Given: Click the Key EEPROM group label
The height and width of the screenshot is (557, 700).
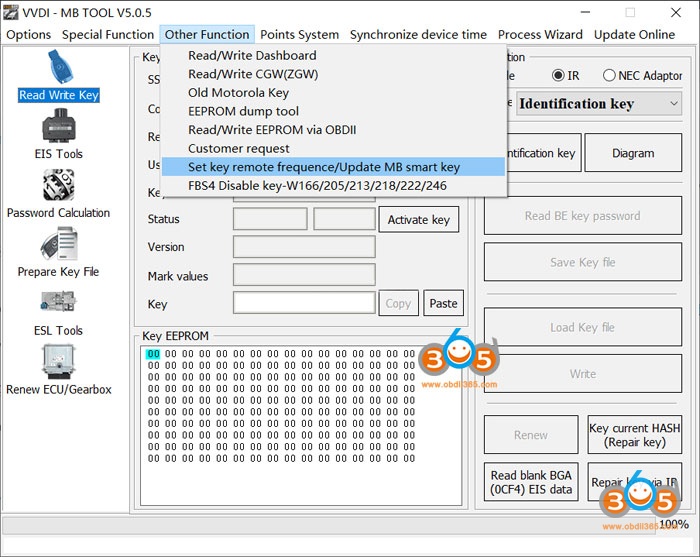Looking at the screenshot, I should pos(175,336).
